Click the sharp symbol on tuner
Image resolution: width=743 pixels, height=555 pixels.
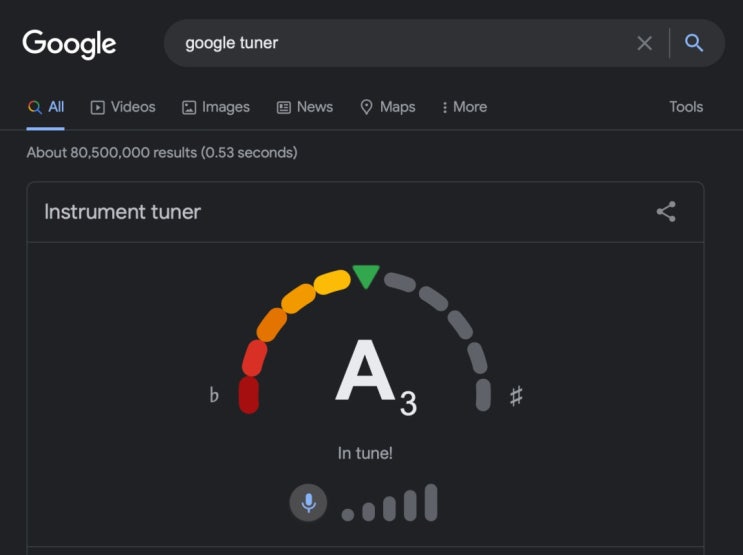point(516,396)
